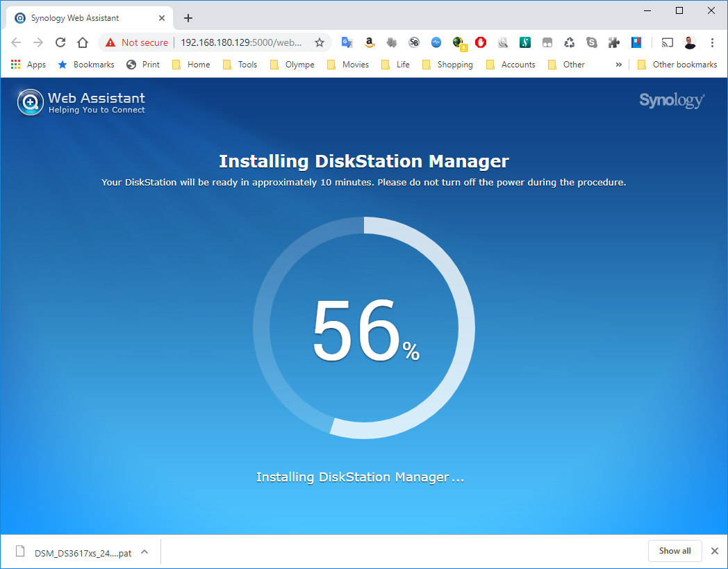Click the Helping You to Connect tagline

click(97, 110)
